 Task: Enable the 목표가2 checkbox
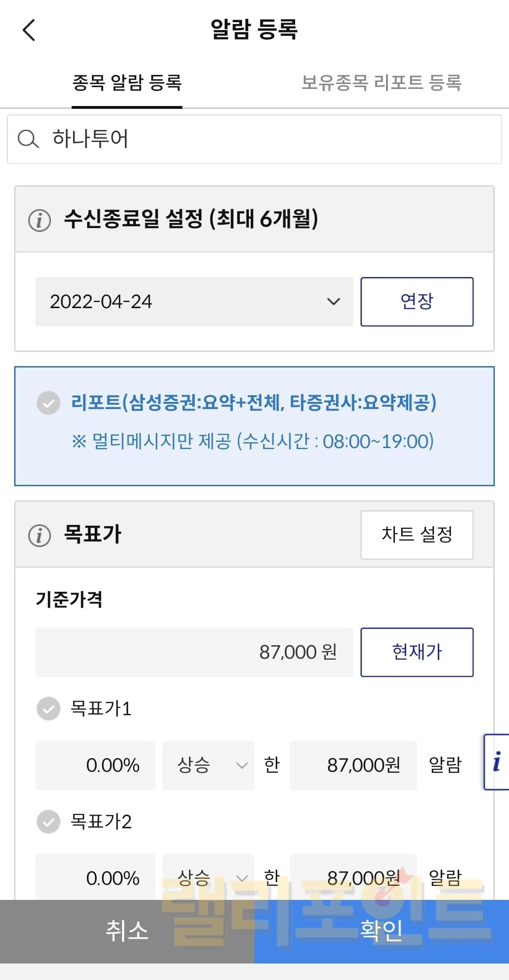click(49, 822)
